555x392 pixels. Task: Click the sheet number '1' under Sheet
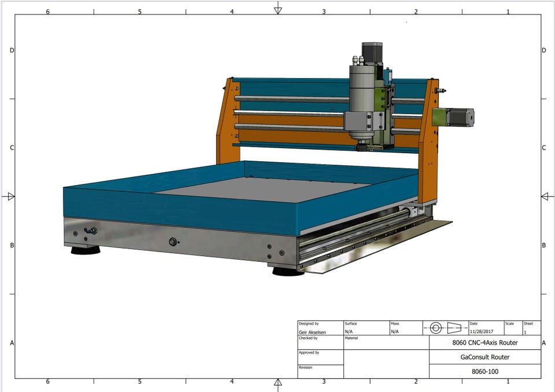coord(526,332)
